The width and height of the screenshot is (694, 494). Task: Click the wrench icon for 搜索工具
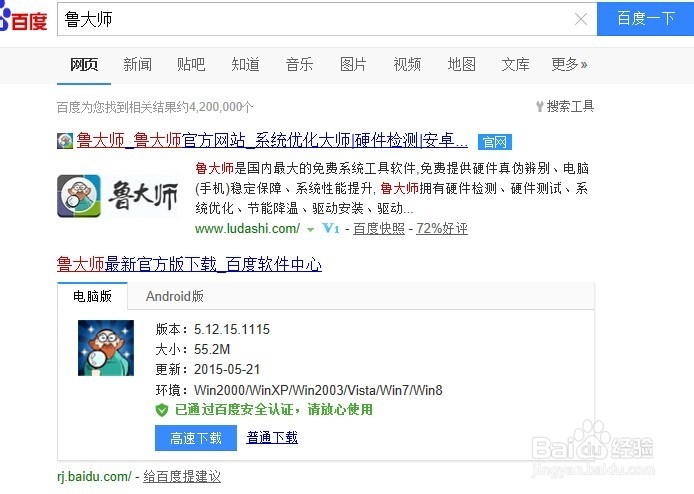pyautogui.click(x=540, y=106)
